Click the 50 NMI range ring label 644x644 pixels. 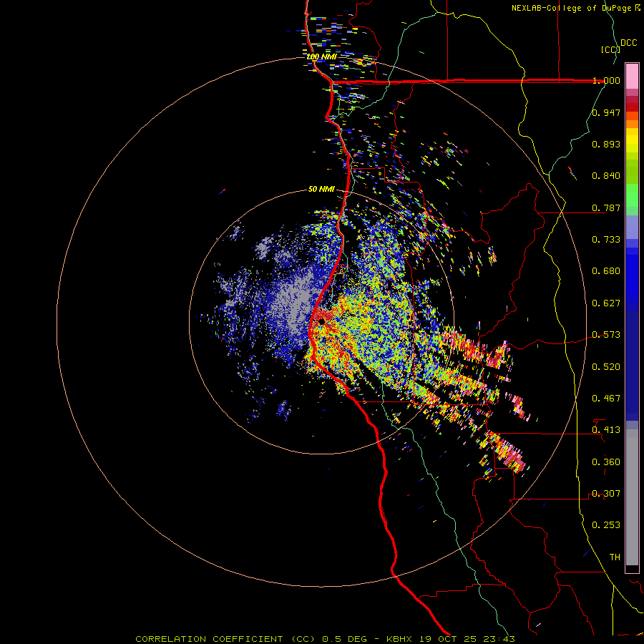point(321,189)
